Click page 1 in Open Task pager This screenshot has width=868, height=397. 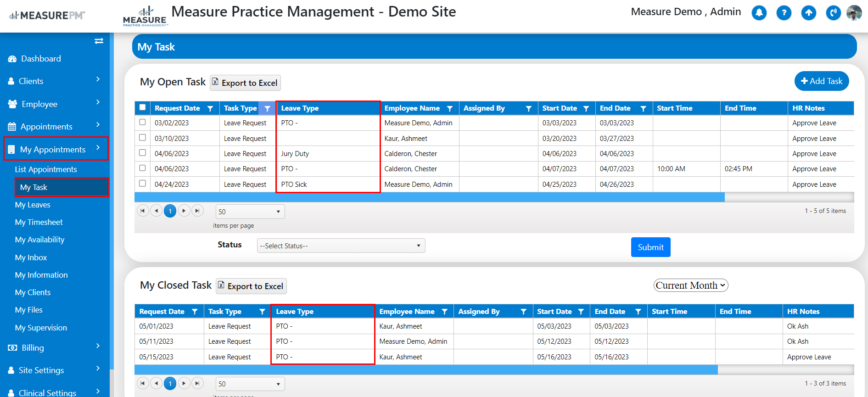170,211
